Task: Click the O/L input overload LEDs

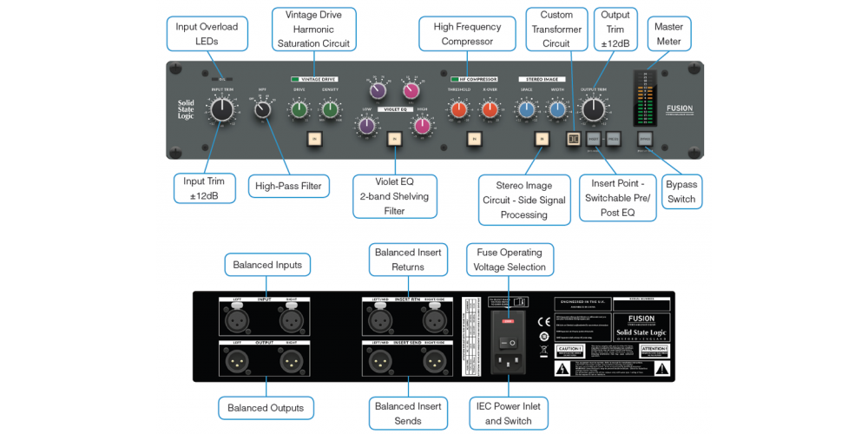Action: click(x=220, y=79)
